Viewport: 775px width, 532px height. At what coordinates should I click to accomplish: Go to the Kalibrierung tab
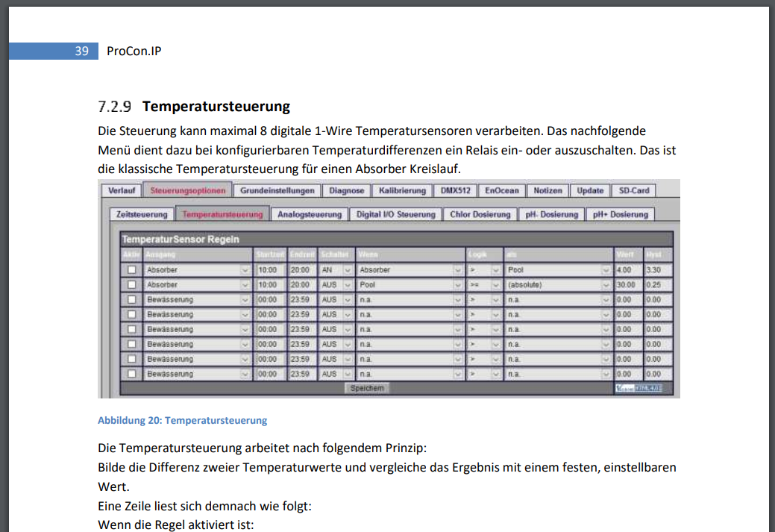pos(402,190)
